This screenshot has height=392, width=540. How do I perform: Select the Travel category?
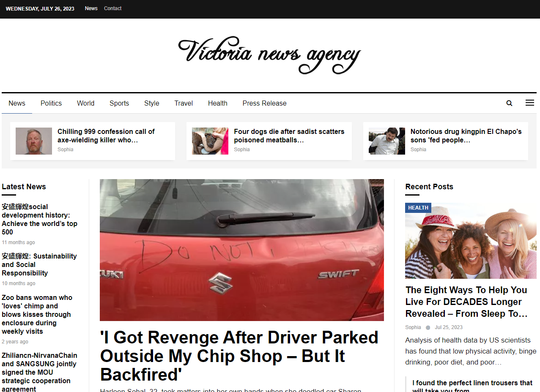coord(184,103)
